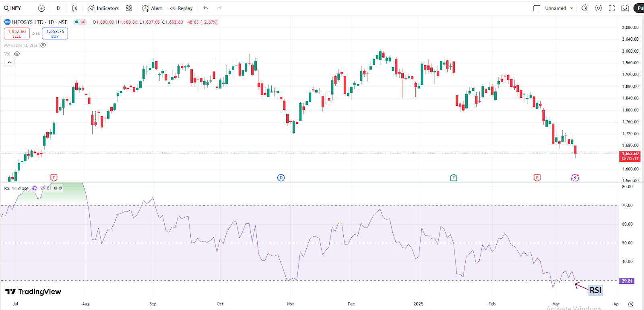Click the Infosys logo beside the symbol title
This screenshot has width=644, height=310.
tap(7, 22)
